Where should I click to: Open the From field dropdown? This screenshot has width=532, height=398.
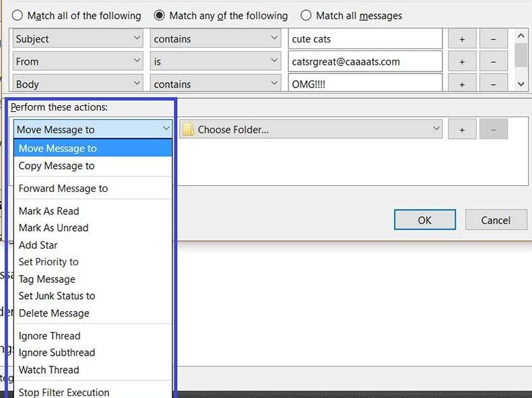click(77, 61)
